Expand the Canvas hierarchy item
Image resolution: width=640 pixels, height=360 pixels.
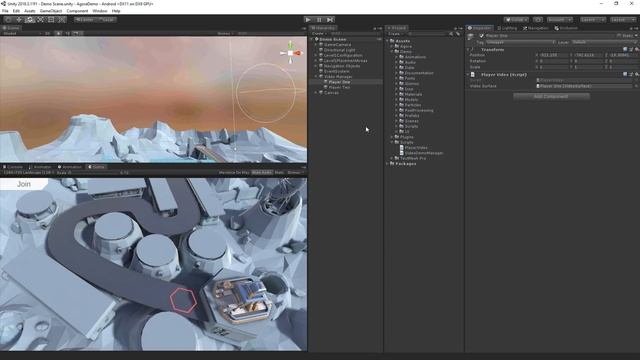(316, 93)
